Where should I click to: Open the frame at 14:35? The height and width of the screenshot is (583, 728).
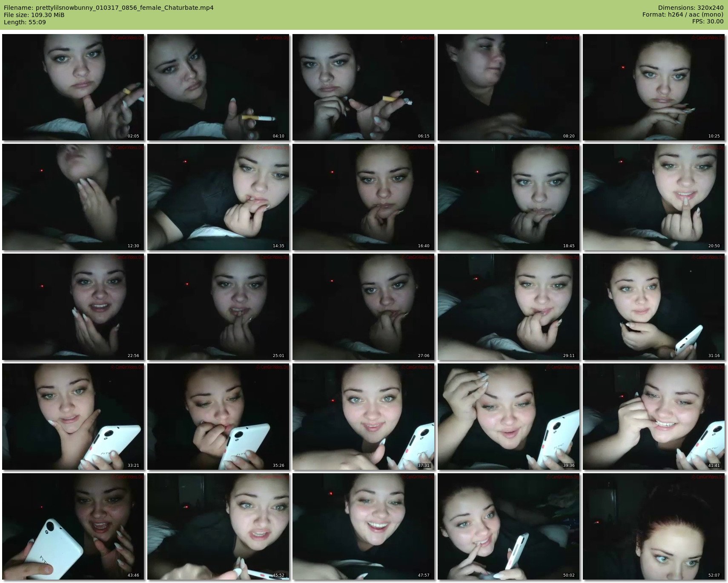point(218,197)
